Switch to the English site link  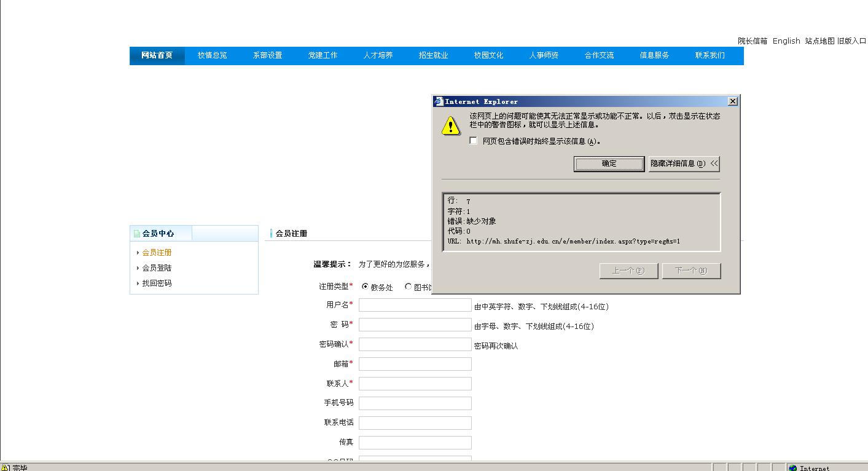click(786, 41)
